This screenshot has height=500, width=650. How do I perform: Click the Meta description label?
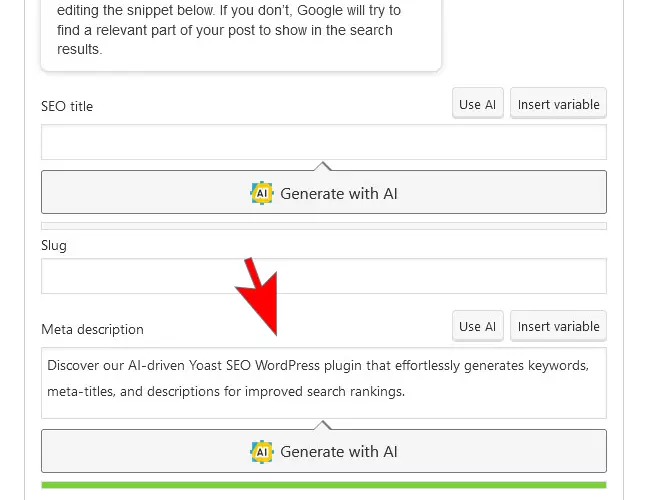point(92,329)
